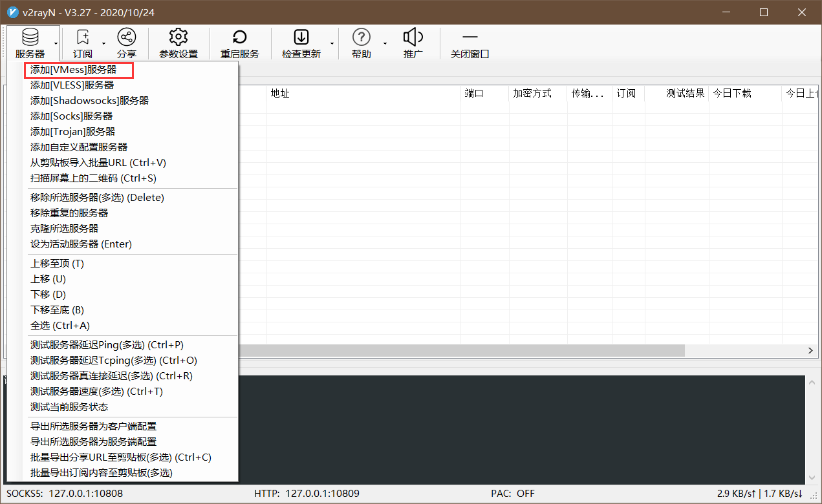
Task: Click the 测试结果 column header
Action: click(677, 94)
